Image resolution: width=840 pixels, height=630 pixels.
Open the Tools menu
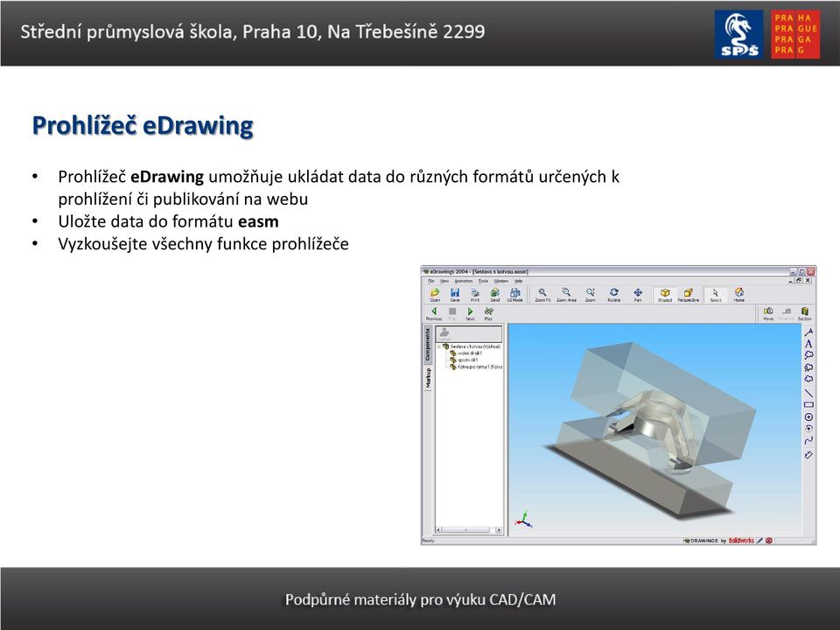coord(483,281)
